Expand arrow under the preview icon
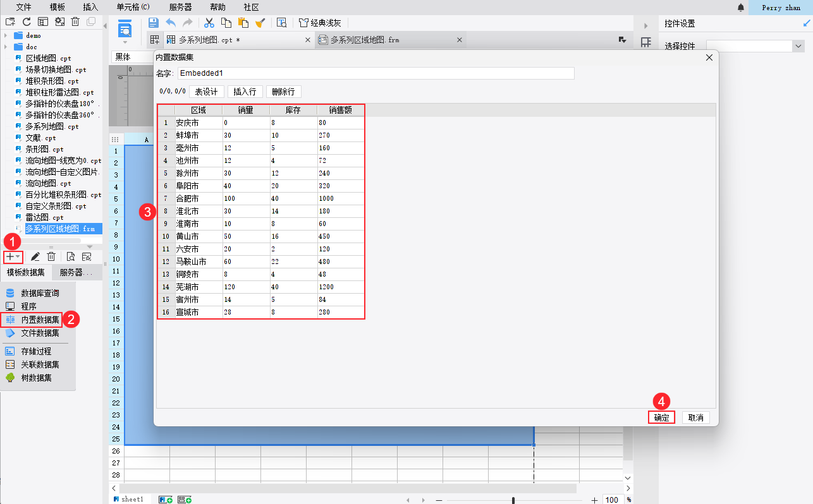 (125, 42)
